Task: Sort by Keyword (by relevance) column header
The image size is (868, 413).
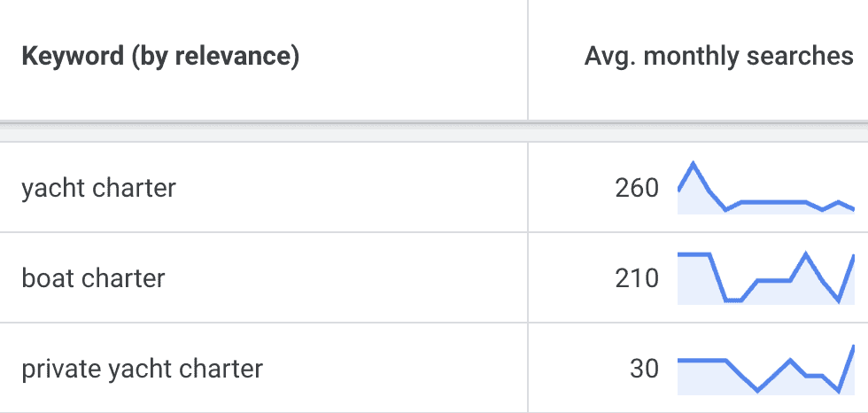Action: click(x=160, y=57)
